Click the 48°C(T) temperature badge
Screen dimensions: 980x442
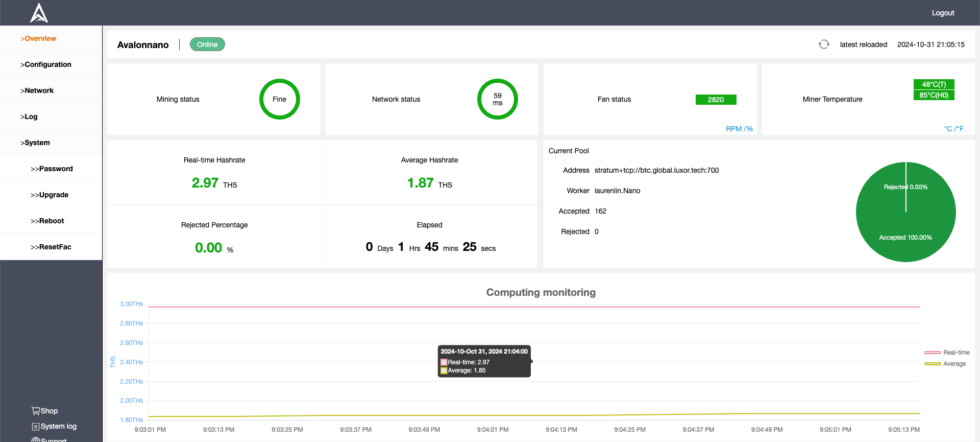pos(934,84)
